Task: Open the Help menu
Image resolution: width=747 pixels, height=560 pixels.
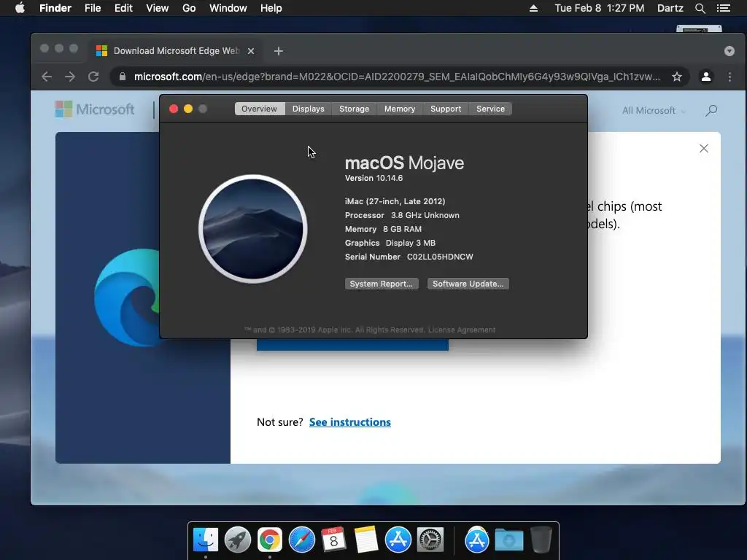Action: tap(271, 8)
